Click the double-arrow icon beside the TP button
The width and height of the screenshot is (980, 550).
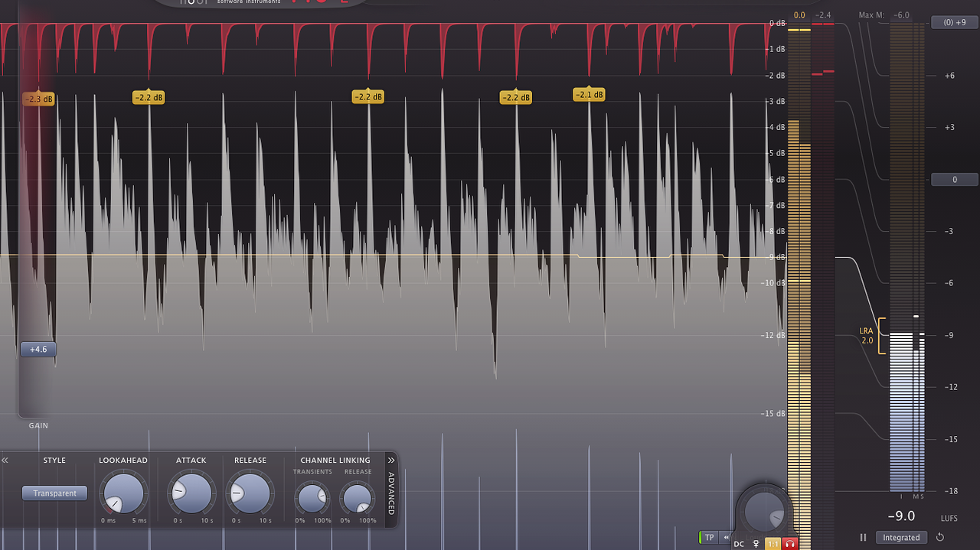tap(726, 537)
